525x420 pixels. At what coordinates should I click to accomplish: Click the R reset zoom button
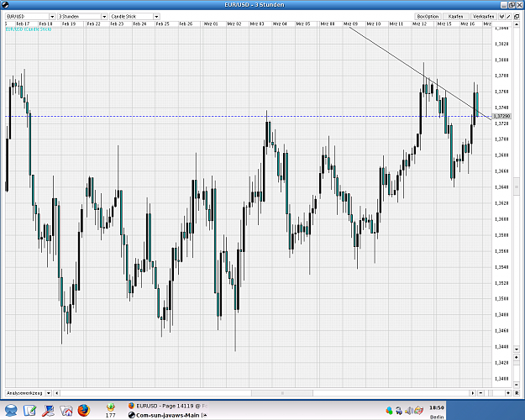517,393
